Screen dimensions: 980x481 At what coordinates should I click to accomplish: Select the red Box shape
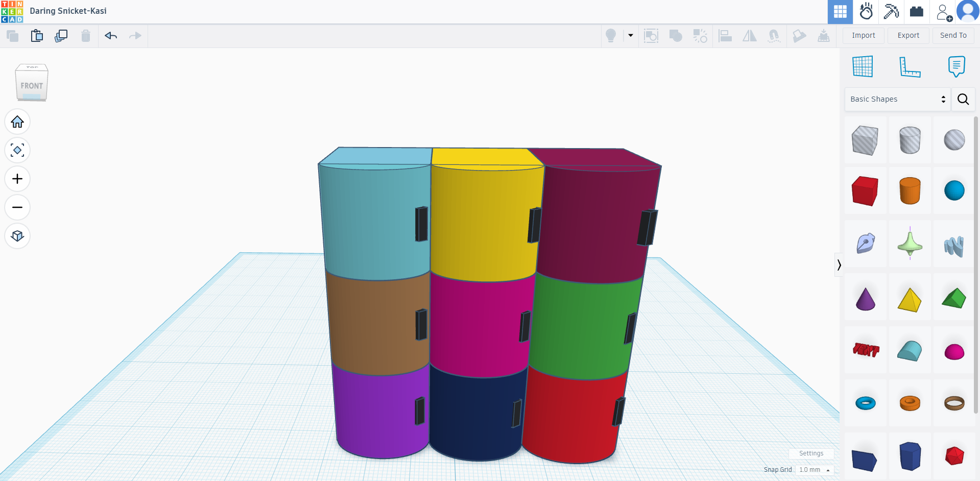pos(865,191)
